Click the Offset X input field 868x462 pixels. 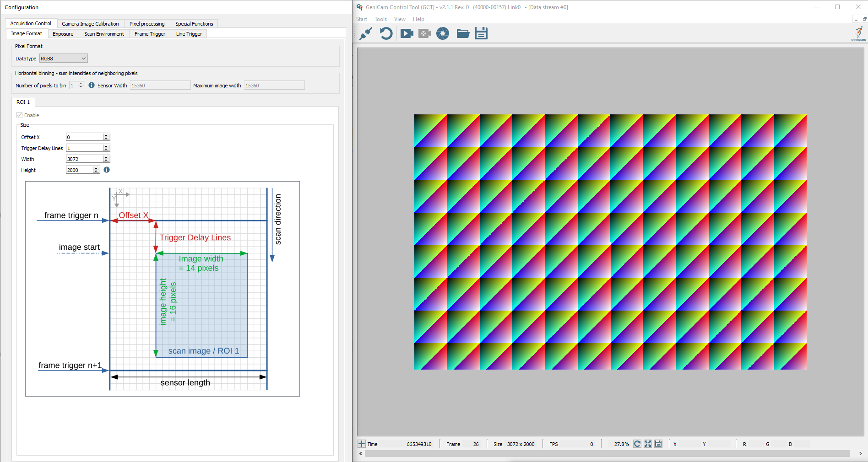tap(85, 137)
